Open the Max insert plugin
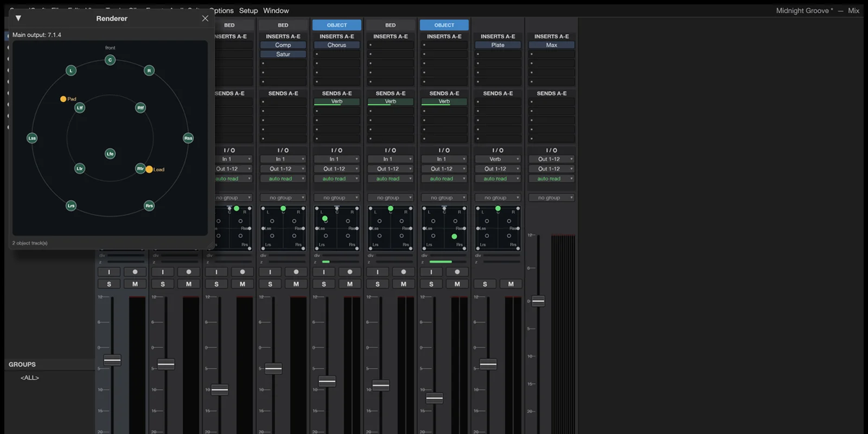 pyautogui.click(x=551, y=45)
